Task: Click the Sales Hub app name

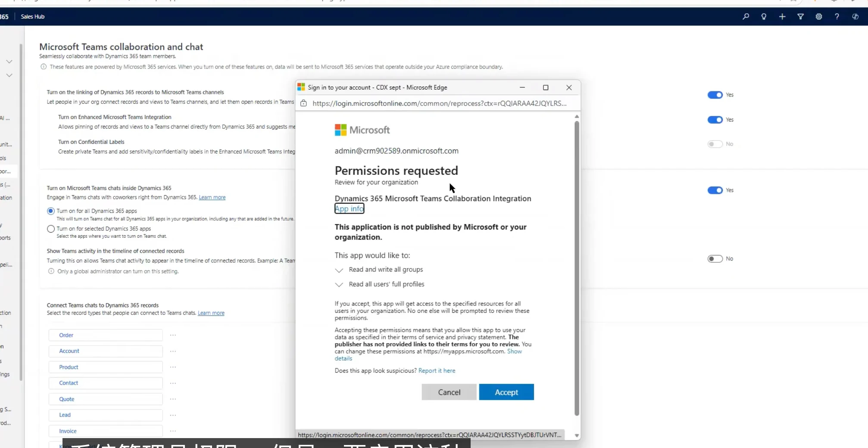Action: point(33,16)
